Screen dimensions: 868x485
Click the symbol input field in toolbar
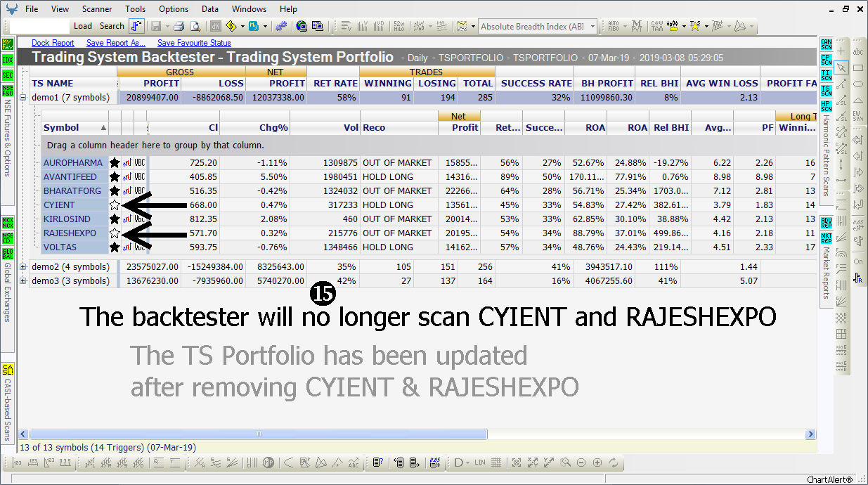pos(40,26)
